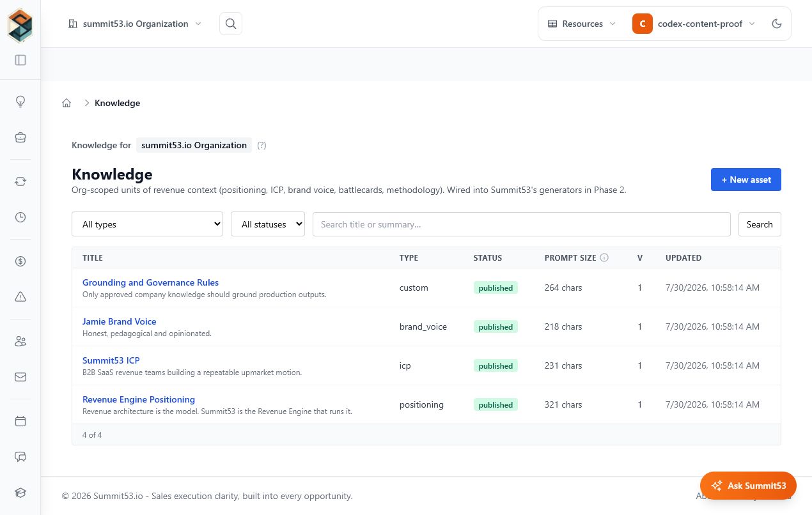Click the Prompt Size info icon

[x=604, y=258]
